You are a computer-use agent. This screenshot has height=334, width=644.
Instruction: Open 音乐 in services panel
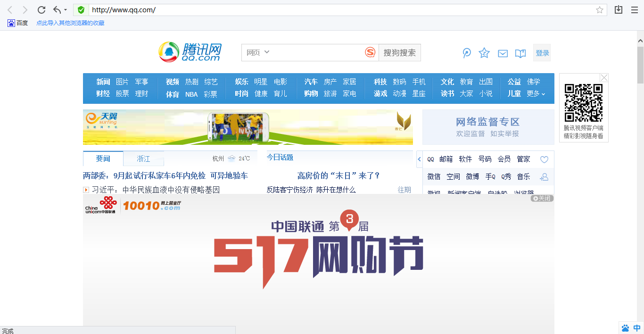click(523, 176)
